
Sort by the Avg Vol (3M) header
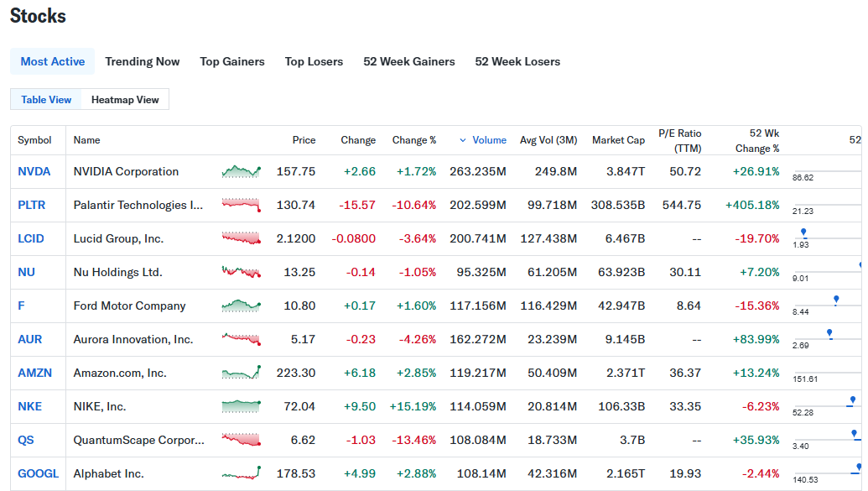point(548,140)
